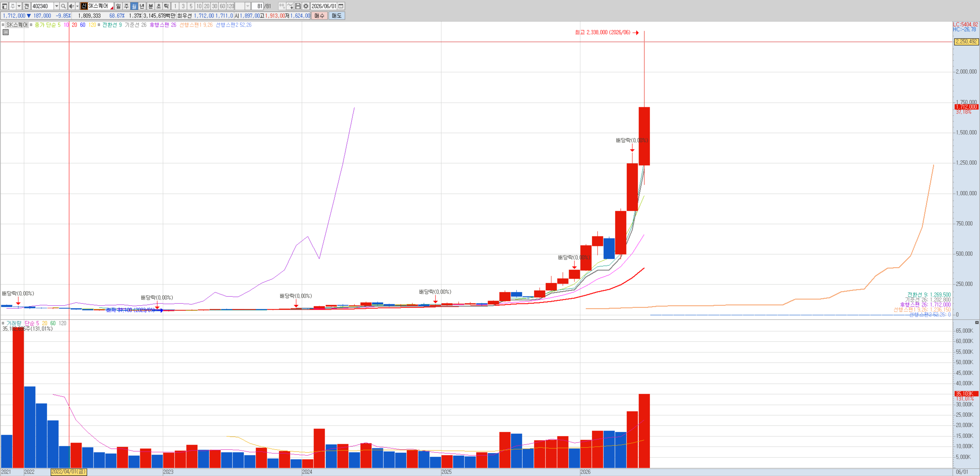Click the 2022/04/01(금) date marker
The image size is (980, 476).
point(69,472)
